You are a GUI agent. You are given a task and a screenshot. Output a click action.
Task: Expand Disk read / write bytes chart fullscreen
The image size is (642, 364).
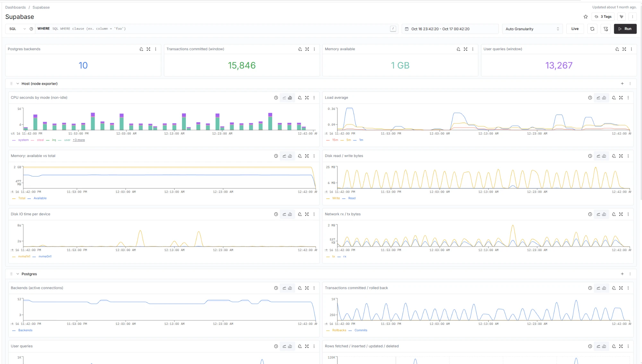[621, 156]
